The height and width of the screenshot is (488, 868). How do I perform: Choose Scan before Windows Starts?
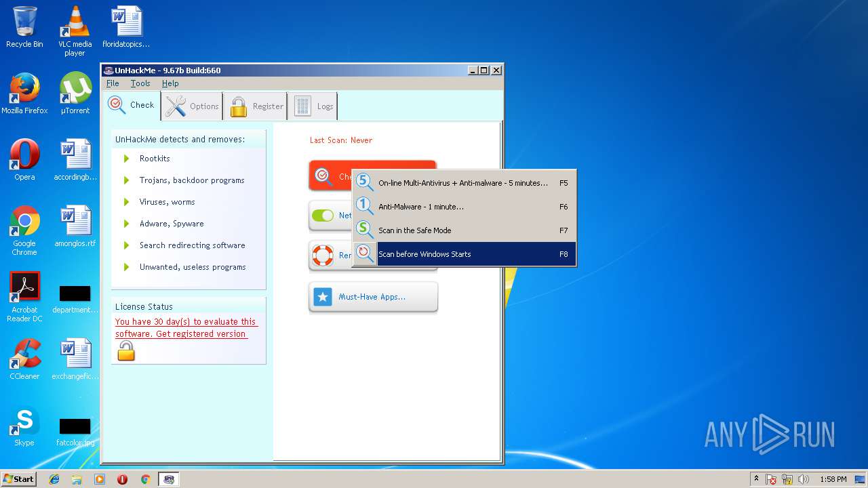(465, 254)
